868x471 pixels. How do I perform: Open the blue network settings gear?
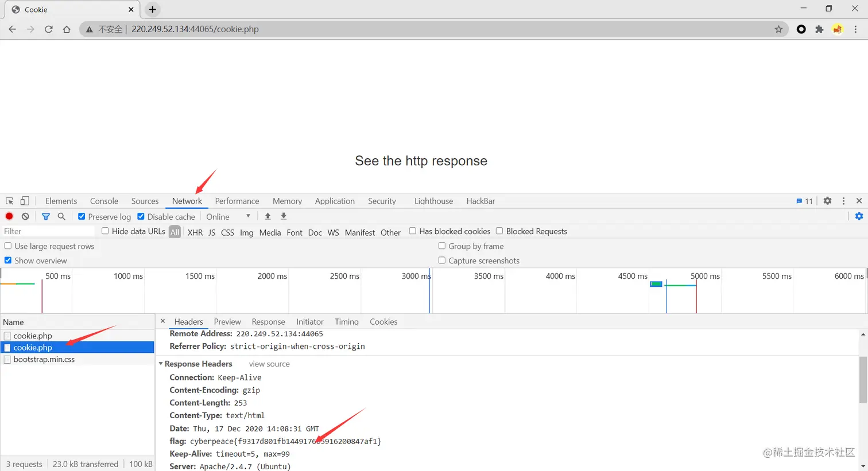[859, 216]
